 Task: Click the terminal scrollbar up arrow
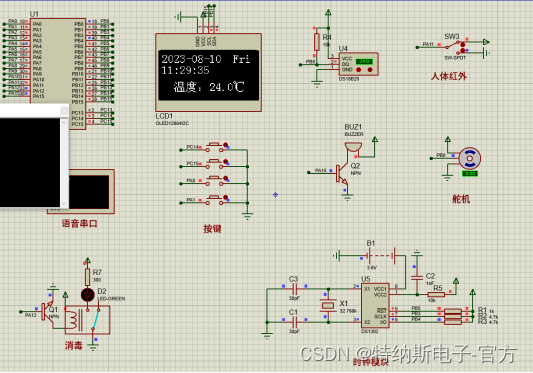point(64,122)
